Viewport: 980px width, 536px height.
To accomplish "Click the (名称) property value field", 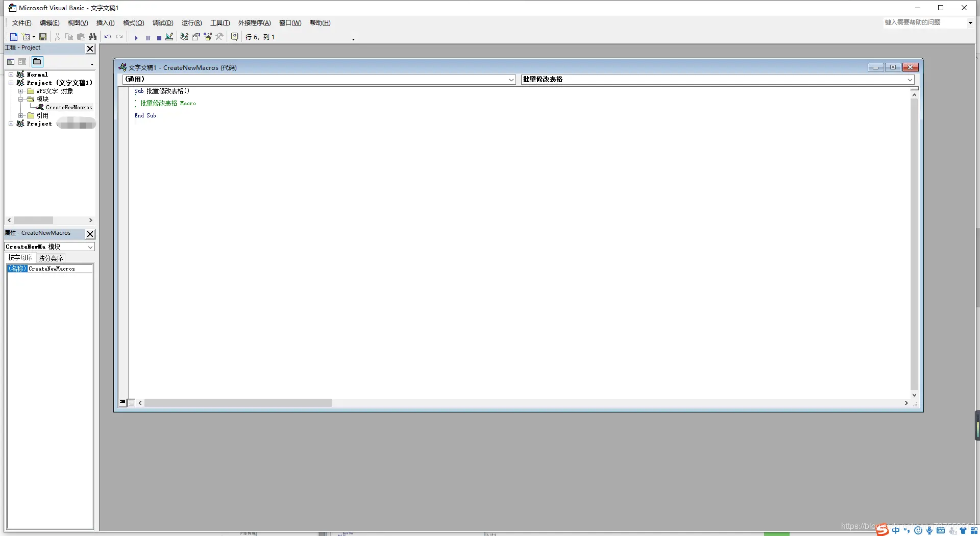I will coord(60,269).
